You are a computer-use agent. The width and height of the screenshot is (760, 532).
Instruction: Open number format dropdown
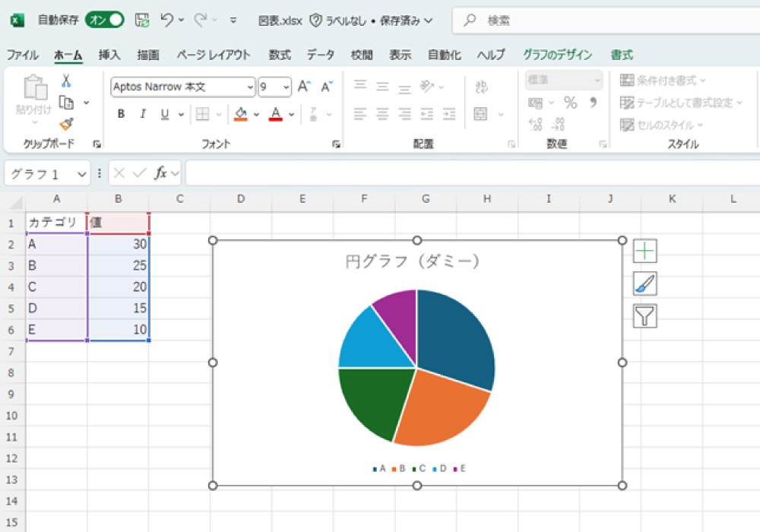597,81
